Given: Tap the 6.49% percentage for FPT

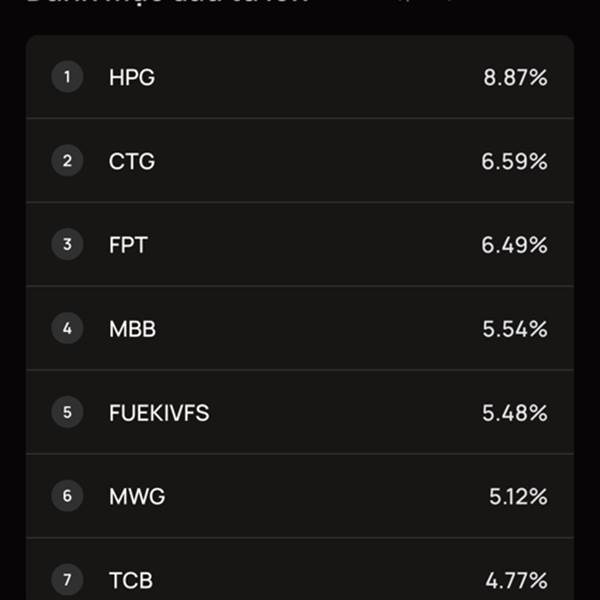Looking at the screenshot, I should tap(515, 245).
